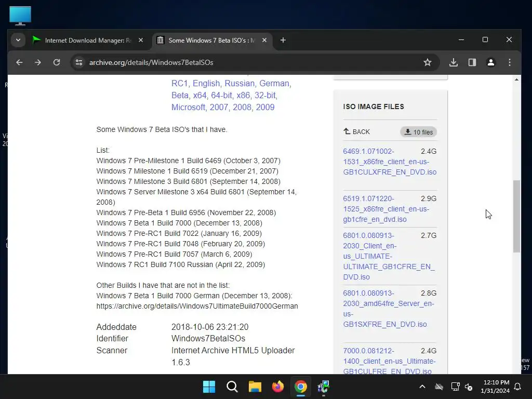Close the Internet Download Manager tab
The height and width of the screenshot is (399, 532).
point(141,40)
